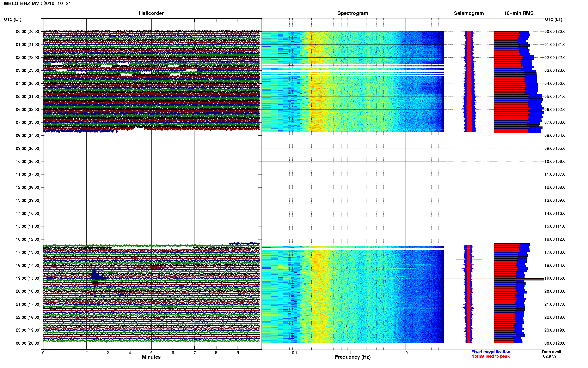Click the Seismogram panel heading
588x368 pixels.
469,13
